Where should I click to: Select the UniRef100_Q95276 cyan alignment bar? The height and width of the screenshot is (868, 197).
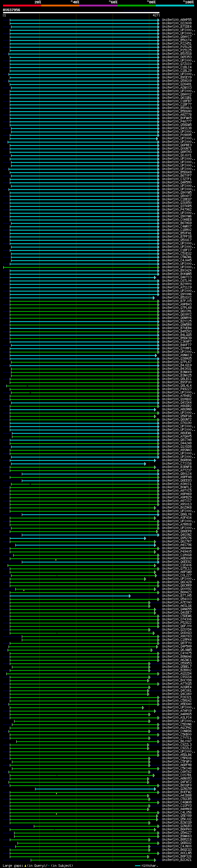point(78,539)
